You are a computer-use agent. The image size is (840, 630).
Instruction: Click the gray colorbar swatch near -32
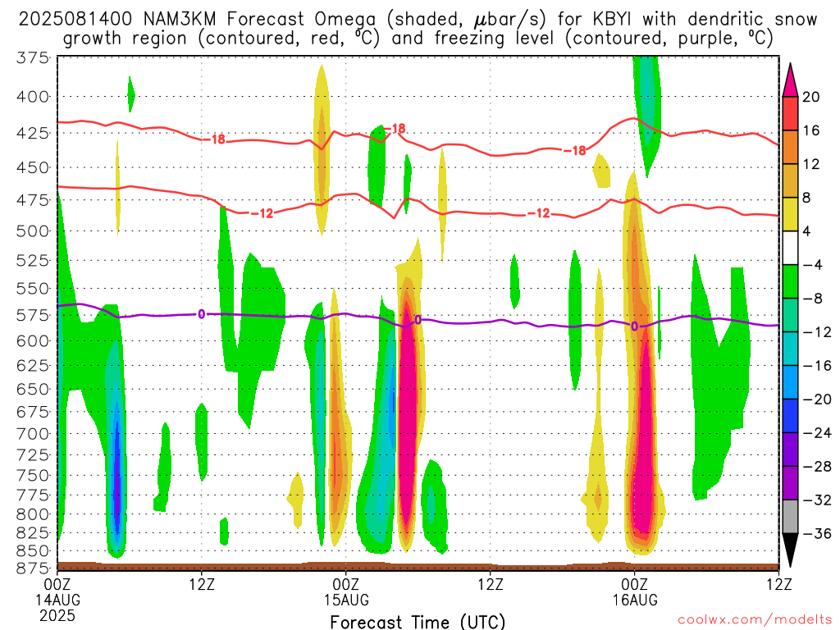(790, 517)
